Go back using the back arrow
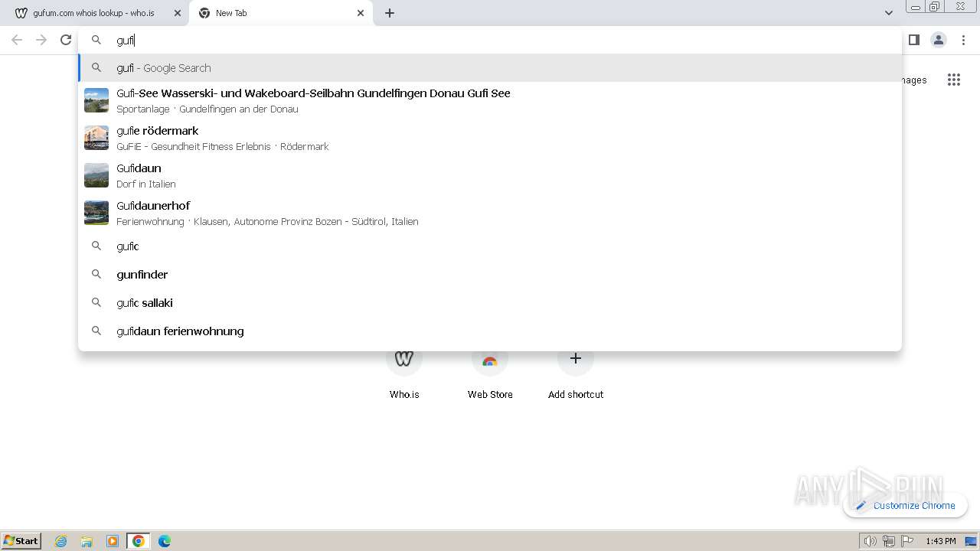980x551 pixels. (x=17, y=40)
